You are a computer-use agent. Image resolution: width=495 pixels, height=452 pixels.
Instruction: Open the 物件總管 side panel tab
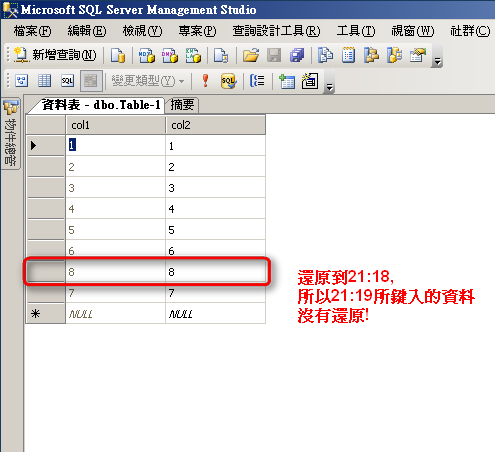[x=10, y=134]
